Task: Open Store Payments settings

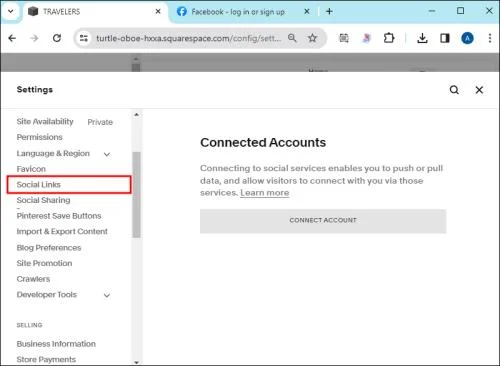Action: [46, 359]
